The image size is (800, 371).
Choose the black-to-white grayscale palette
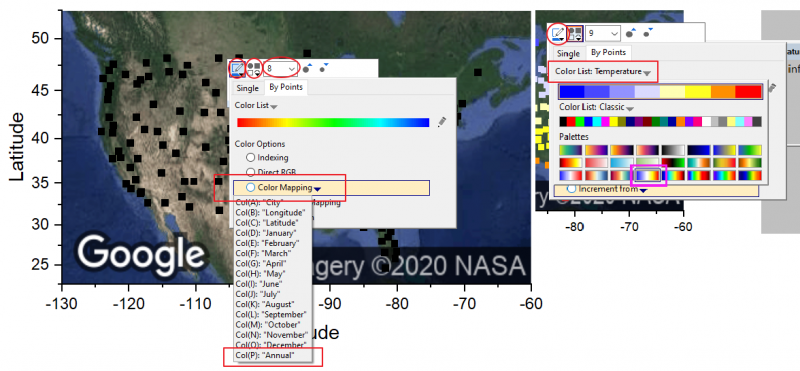coord(673,150)
